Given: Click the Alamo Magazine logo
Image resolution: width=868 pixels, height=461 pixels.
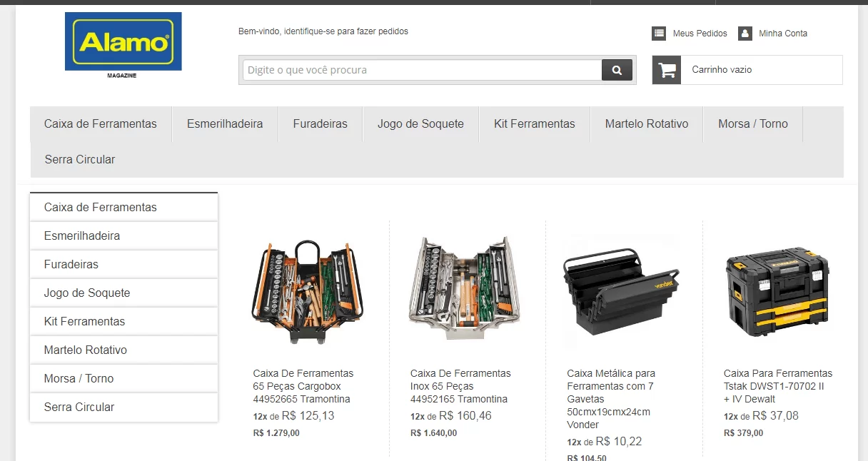Looking at the screenshot, I should tap(123, 45).
